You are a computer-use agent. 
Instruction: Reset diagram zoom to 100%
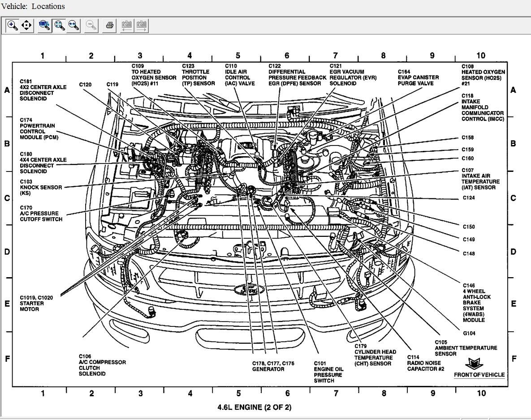point(44,26)
